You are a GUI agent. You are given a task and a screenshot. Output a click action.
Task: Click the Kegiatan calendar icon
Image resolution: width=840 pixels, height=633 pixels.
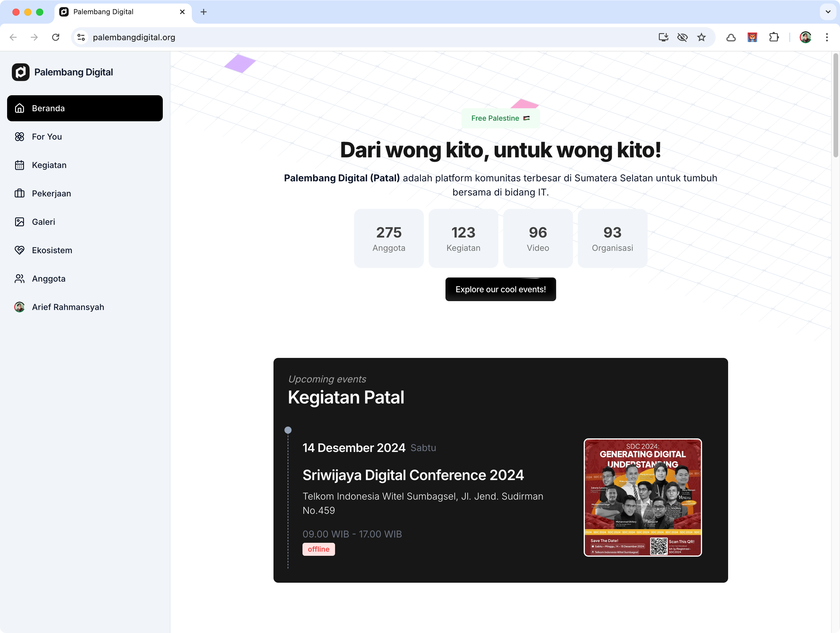(19, 165)
